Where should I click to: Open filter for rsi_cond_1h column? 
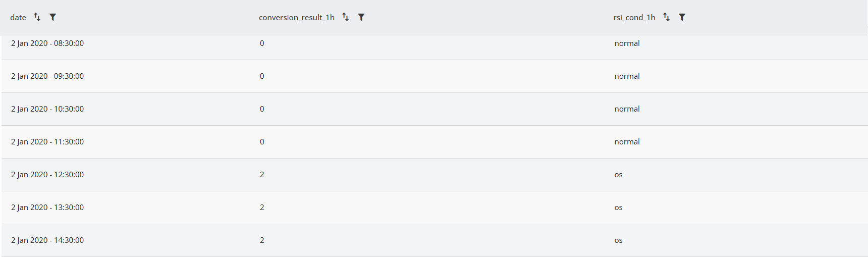pyautogui.click(x=682, y=17)
